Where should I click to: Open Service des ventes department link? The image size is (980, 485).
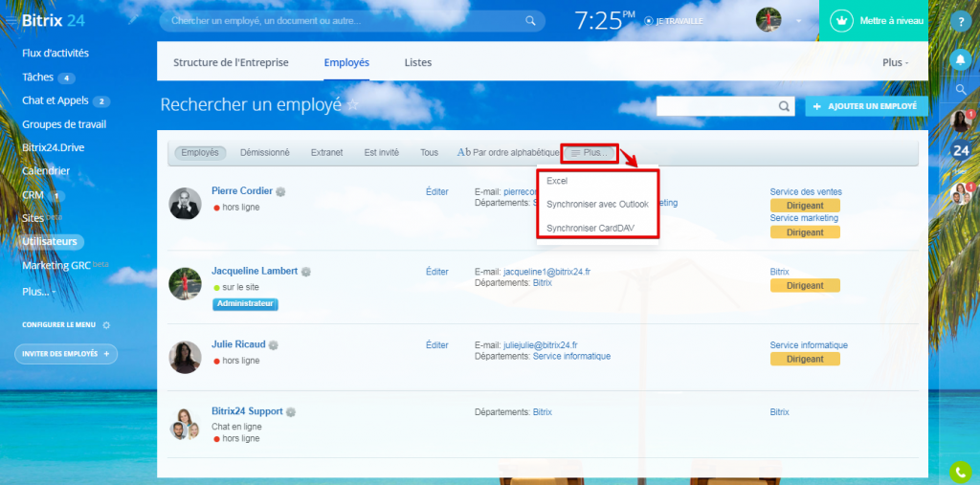(x=806, y=192)
